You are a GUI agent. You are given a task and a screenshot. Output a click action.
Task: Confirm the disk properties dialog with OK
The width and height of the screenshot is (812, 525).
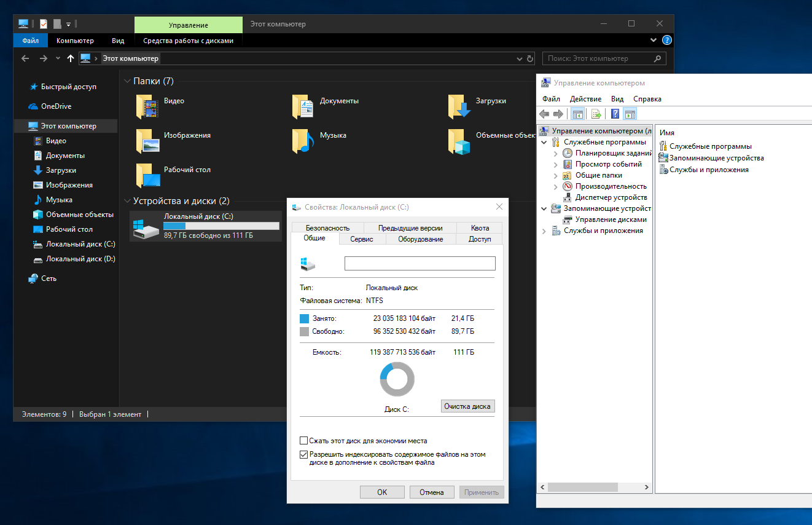(382, 492)
